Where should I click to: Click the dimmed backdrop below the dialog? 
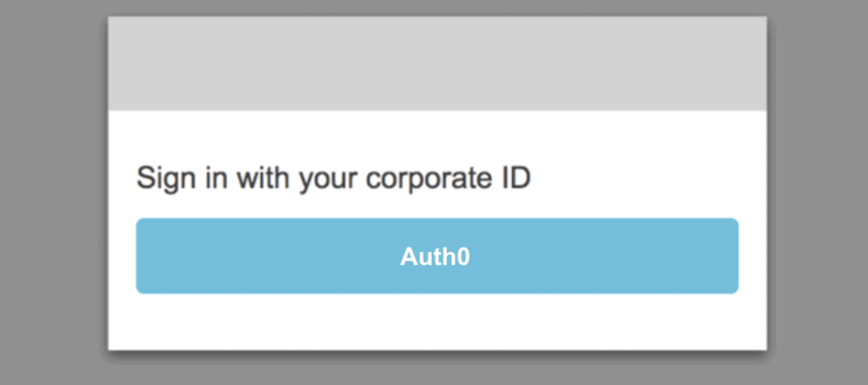pyautogui.click(x=437, y=370)
